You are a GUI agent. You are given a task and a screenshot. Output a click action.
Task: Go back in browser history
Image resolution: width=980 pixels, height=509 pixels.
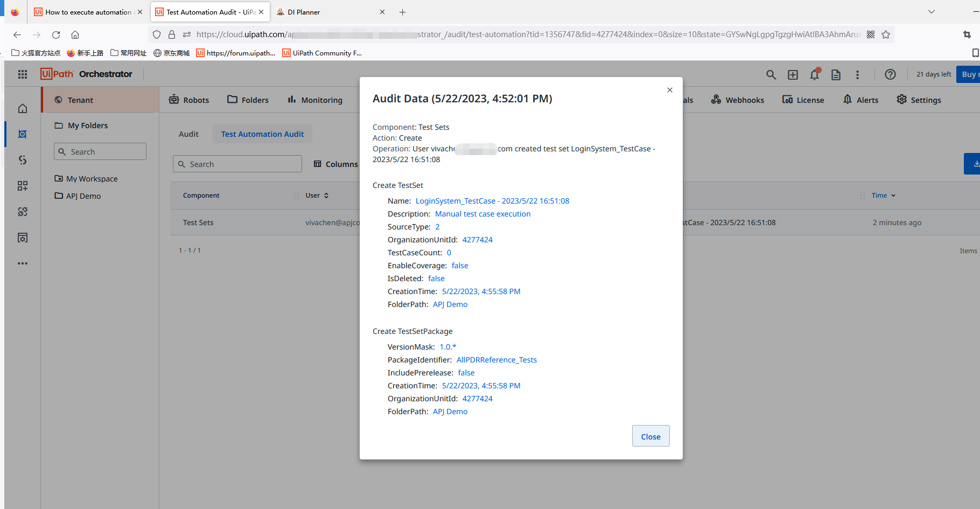(17, 34)
